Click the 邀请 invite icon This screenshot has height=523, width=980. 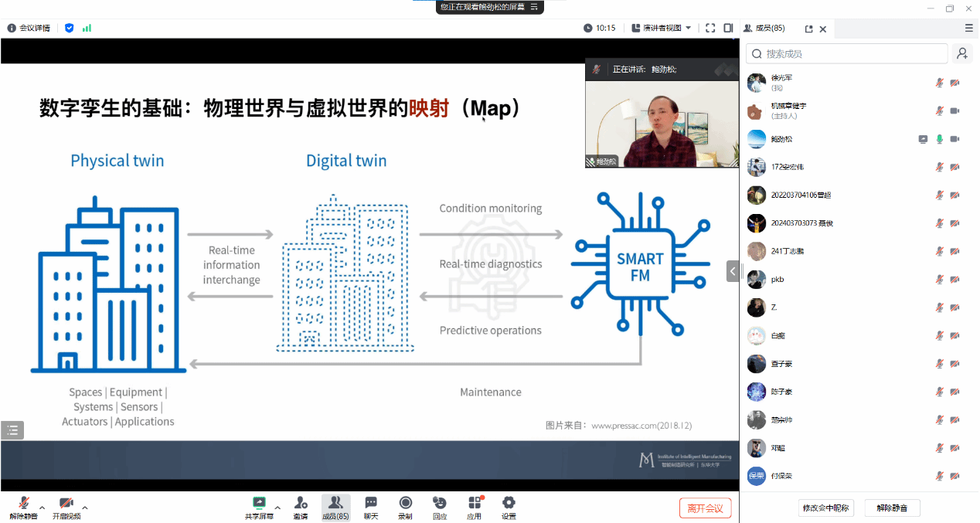click(301, 507)
